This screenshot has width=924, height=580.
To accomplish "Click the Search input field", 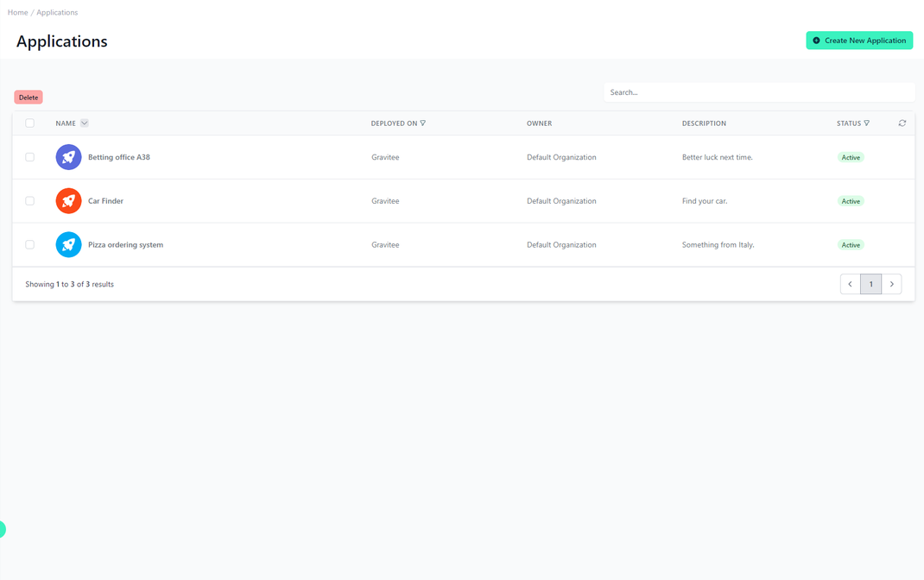I will [760, 92].
